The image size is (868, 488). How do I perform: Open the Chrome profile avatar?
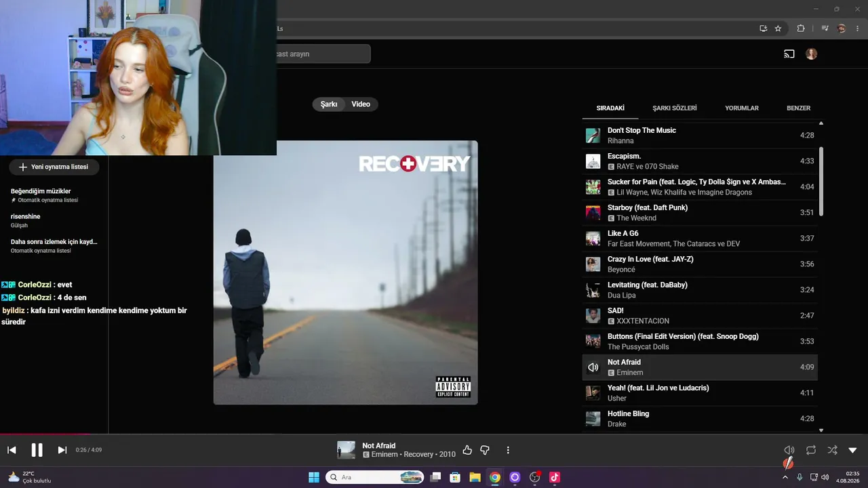tap(842, 28)
